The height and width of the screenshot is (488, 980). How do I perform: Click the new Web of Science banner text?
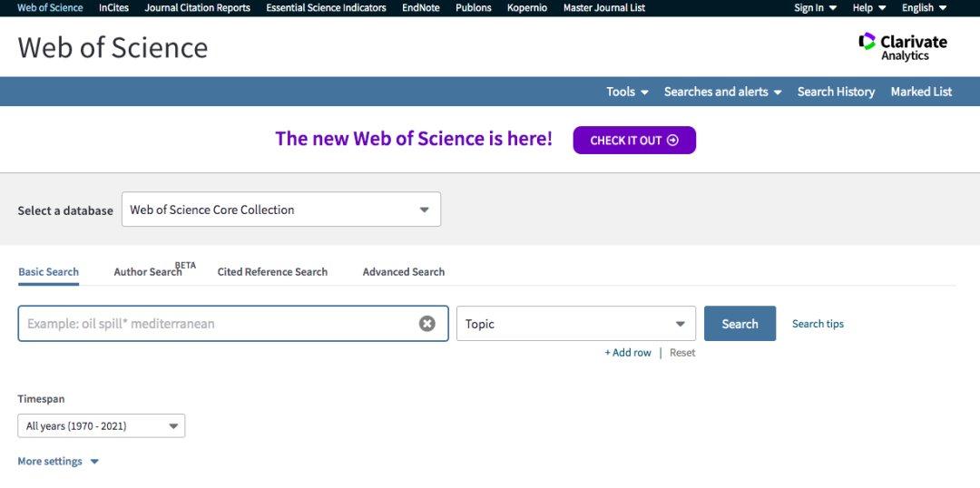tap(414, 139)
